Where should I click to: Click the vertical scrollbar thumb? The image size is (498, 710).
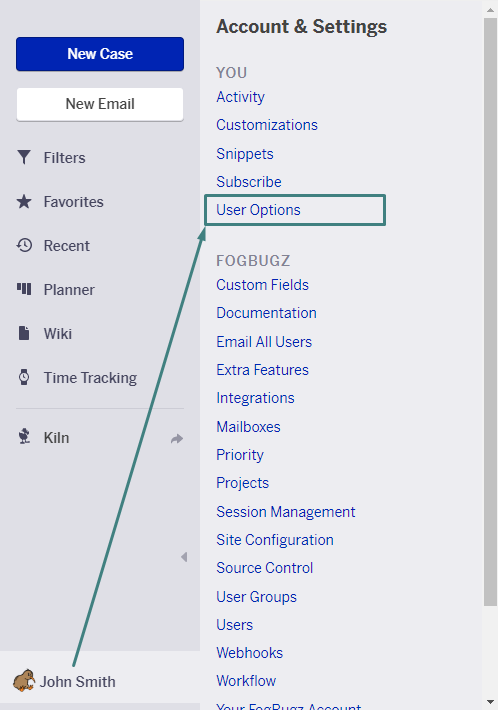click(x=490, y=312)
